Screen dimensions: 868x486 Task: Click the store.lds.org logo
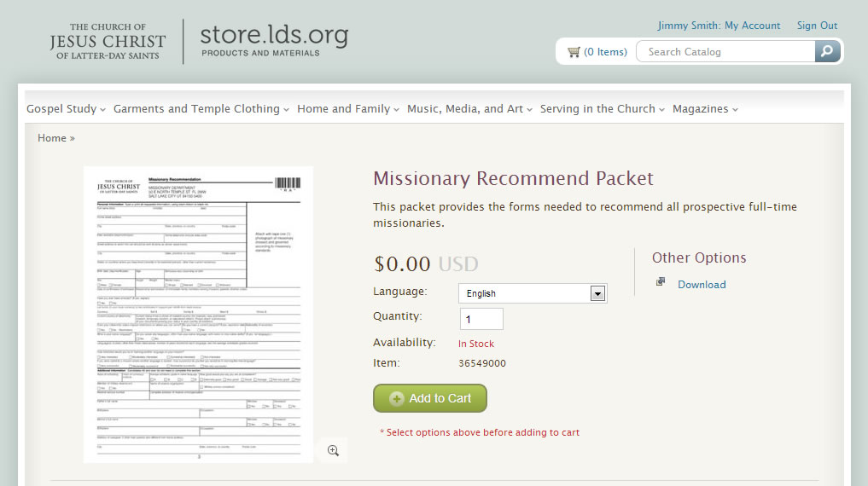[x=274, y=40]
